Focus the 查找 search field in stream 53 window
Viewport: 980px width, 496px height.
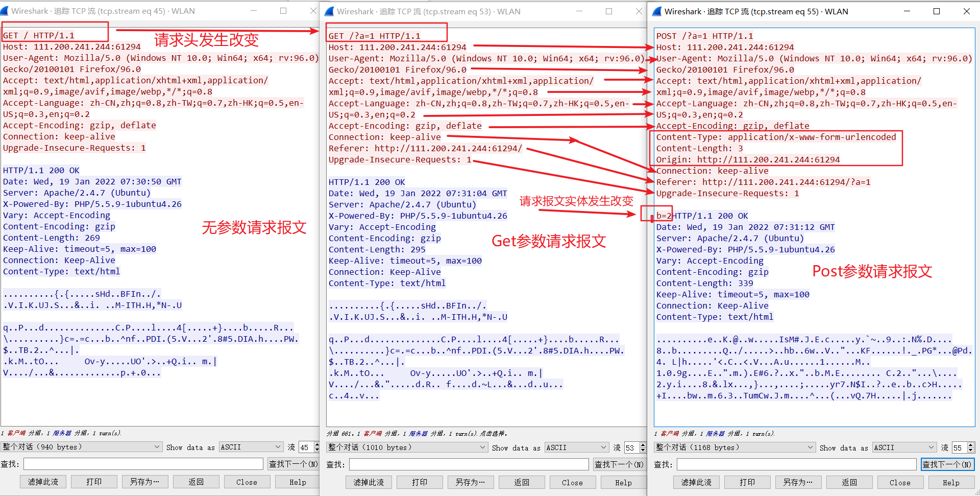(469, 464)
